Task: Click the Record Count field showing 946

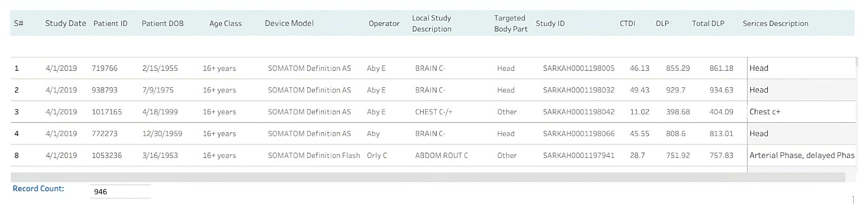Action: click(120, 192)
